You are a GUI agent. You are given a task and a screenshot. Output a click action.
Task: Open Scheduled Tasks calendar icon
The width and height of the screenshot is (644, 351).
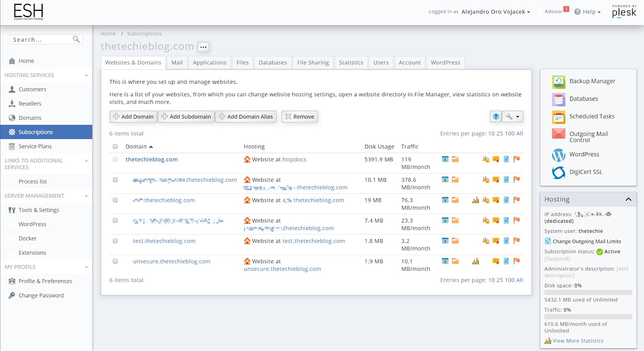pos(559,117)
